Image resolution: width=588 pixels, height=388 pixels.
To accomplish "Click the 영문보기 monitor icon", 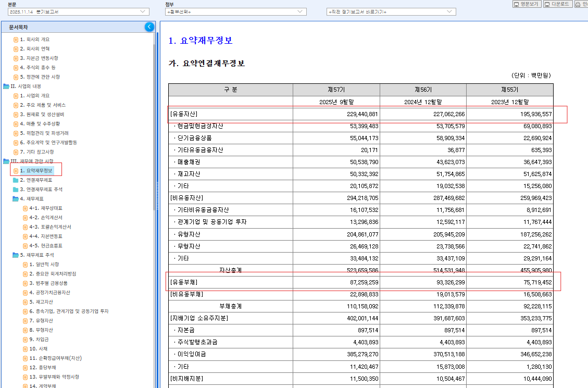I will click(x=516, y=4).
